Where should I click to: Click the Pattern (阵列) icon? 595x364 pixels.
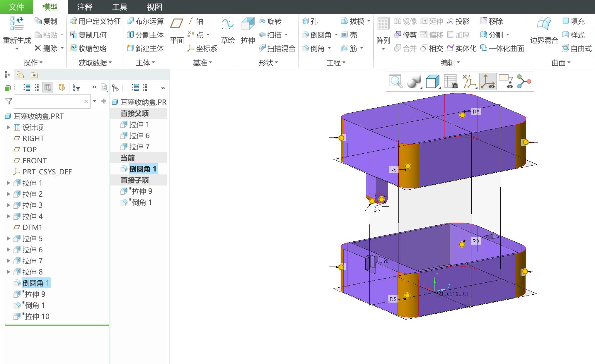click(x=383, y=24)
